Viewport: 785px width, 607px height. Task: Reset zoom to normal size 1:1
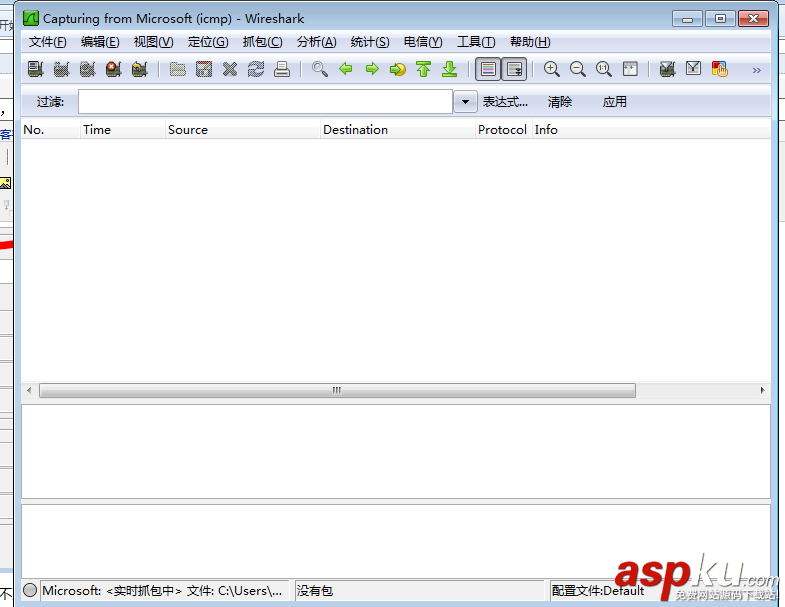pyautogui.click(x=604, y=69)
